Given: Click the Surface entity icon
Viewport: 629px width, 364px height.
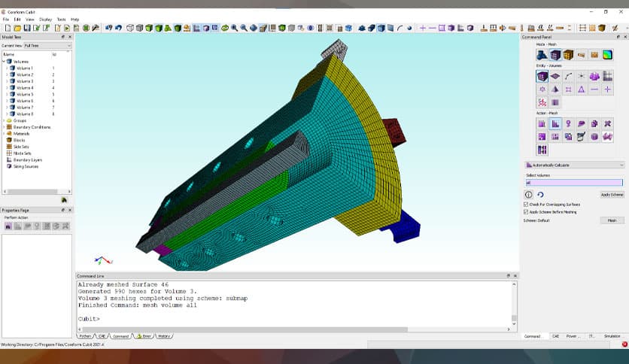Looking at the screenshot, I should [x=555, y=76].
